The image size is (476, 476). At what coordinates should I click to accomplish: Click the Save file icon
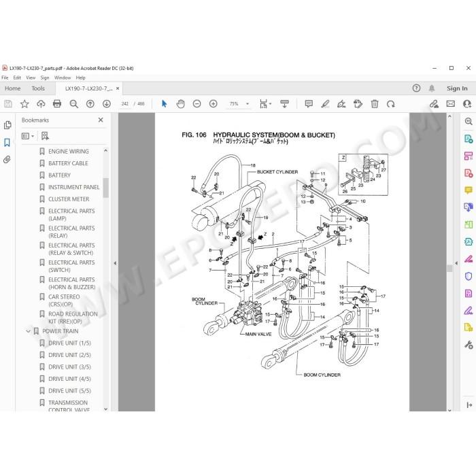8,104
